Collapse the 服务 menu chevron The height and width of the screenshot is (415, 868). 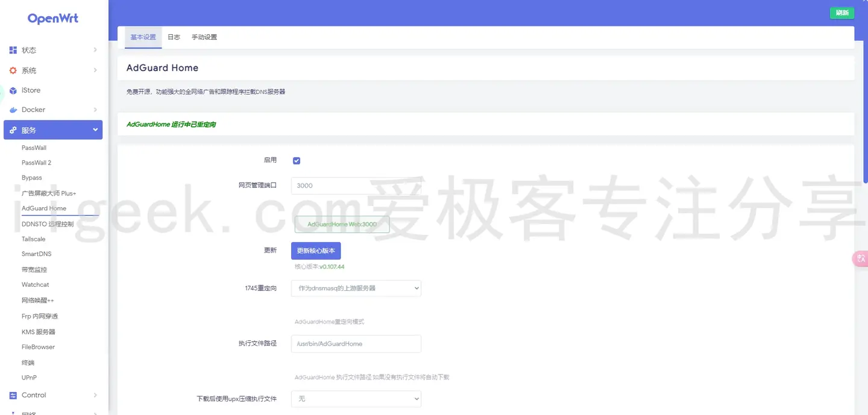pos(95,129)
